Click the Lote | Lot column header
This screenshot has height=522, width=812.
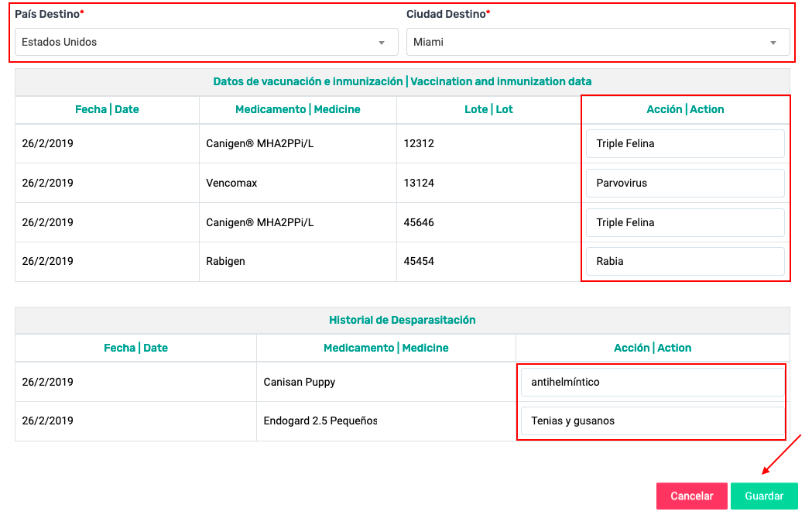click(488, 109)
